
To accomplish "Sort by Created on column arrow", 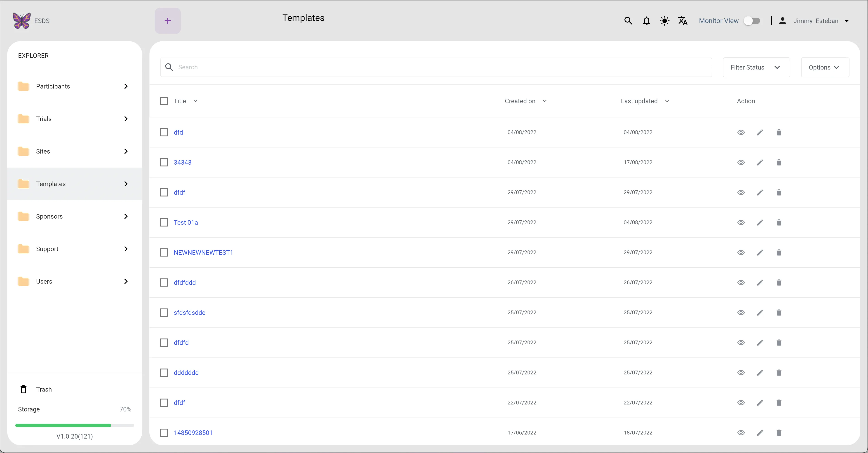I will tap(544, 101).
